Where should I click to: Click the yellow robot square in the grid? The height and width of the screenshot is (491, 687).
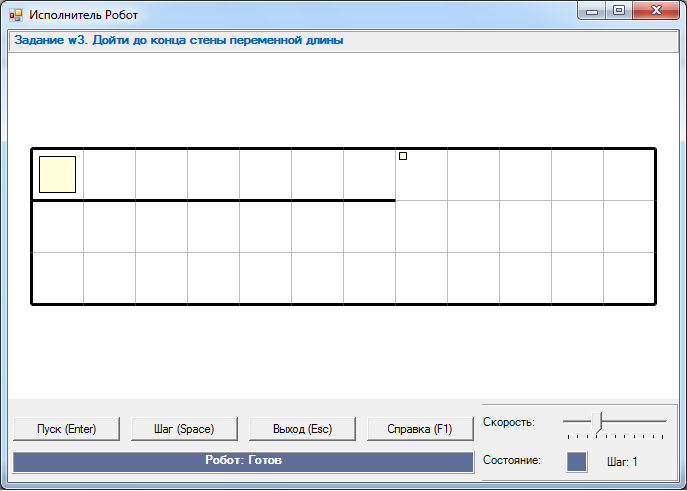[x=57, y=174]
